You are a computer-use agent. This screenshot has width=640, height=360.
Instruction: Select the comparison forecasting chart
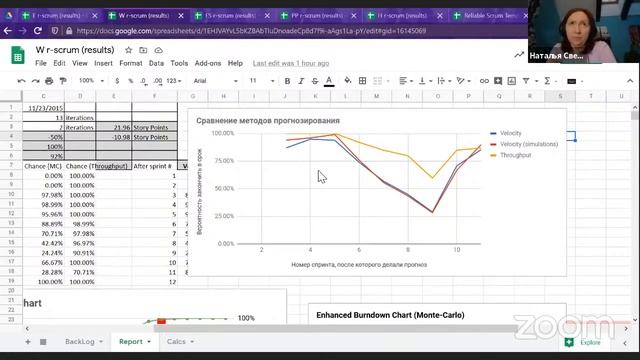(377, 192)
